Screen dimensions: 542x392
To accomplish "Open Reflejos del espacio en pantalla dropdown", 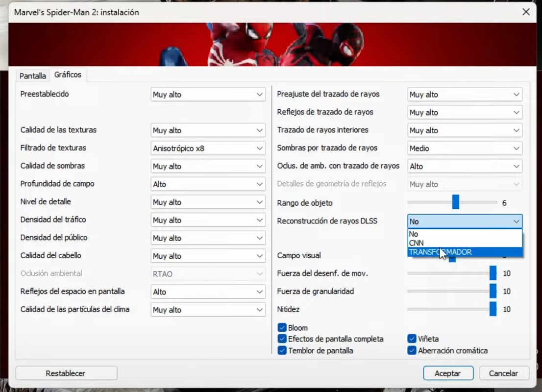I will tap(208, 292).
